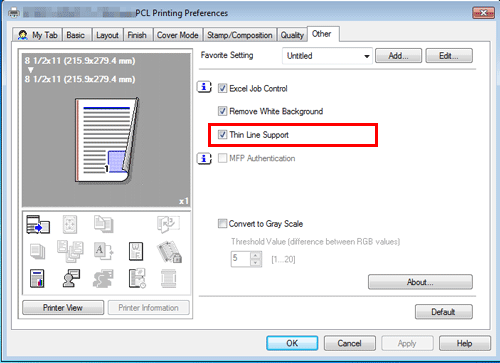This screenshot has width=500, height=363.
Task: Enable Convert to Gray Scale
Action: click(222, 223)
